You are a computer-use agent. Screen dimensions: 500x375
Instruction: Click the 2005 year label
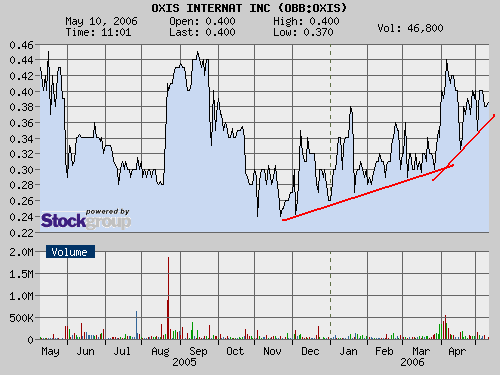184,362
